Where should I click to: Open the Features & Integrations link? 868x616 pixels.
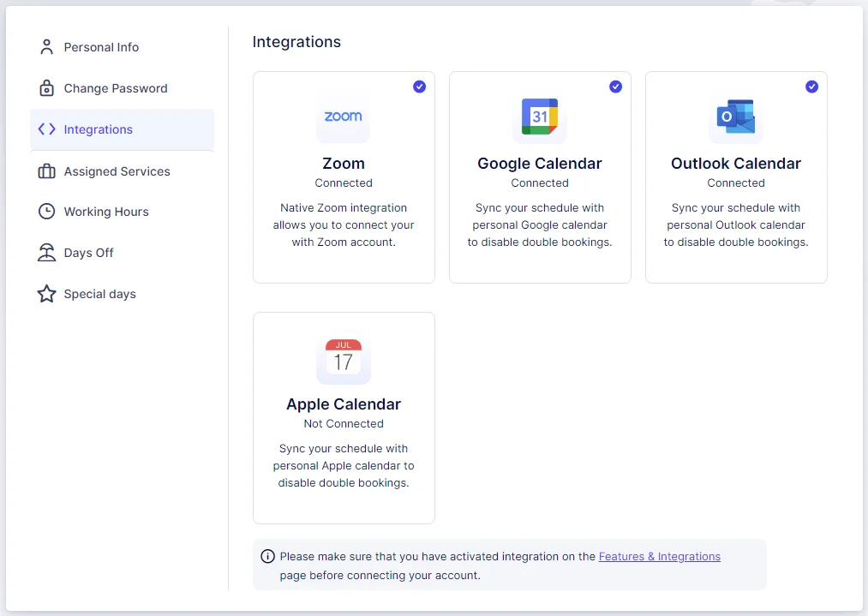click(659, 557)
